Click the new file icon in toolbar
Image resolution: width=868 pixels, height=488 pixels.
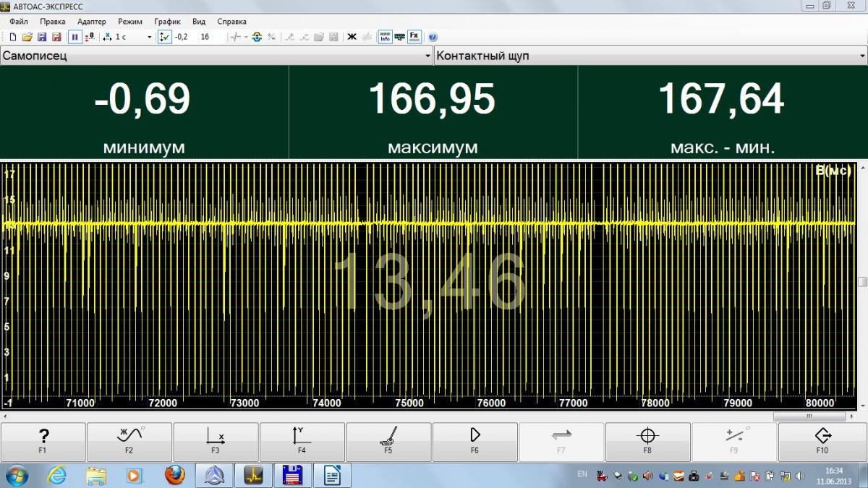coord(12,37)
